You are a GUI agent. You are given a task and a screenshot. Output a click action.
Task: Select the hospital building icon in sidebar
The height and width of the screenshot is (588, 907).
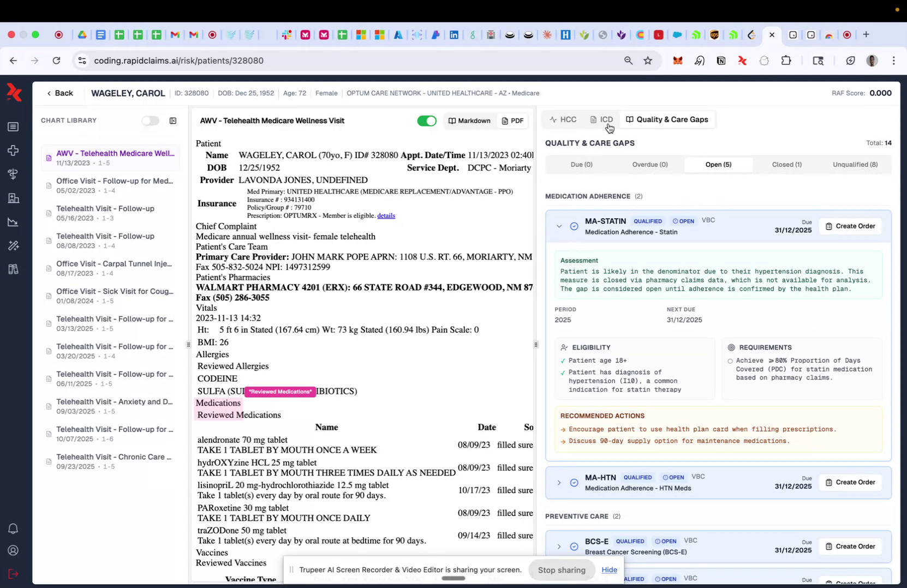[x=13, y=198]
